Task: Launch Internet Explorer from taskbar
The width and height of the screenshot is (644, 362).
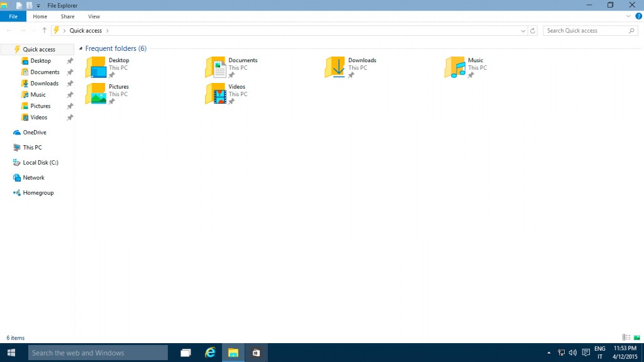Action: pos(210,353)
